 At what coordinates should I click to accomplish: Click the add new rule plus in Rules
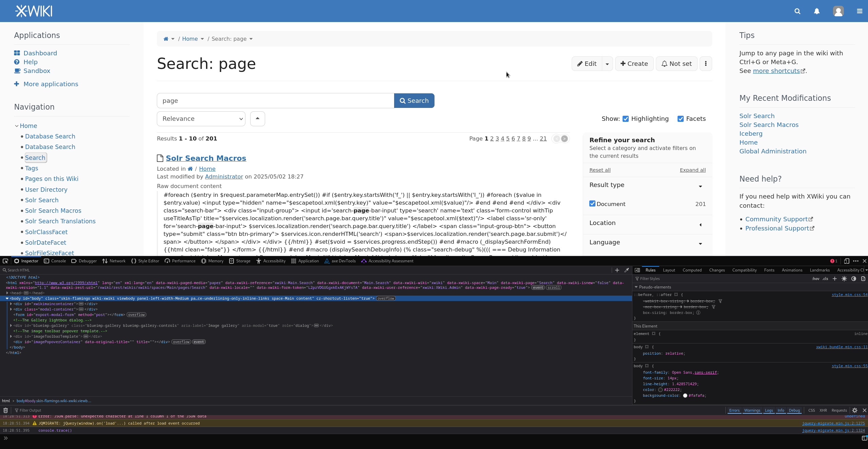click(835, 279)
